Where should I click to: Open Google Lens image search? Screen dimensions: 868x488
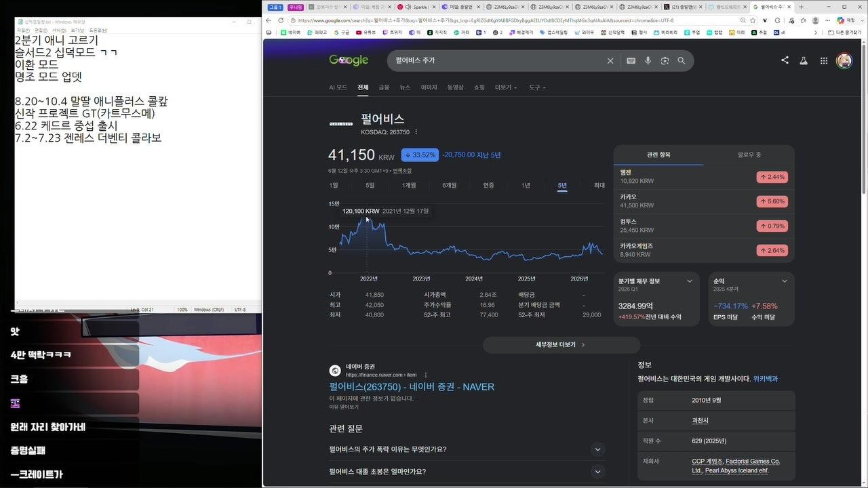[x=665, y=60]
